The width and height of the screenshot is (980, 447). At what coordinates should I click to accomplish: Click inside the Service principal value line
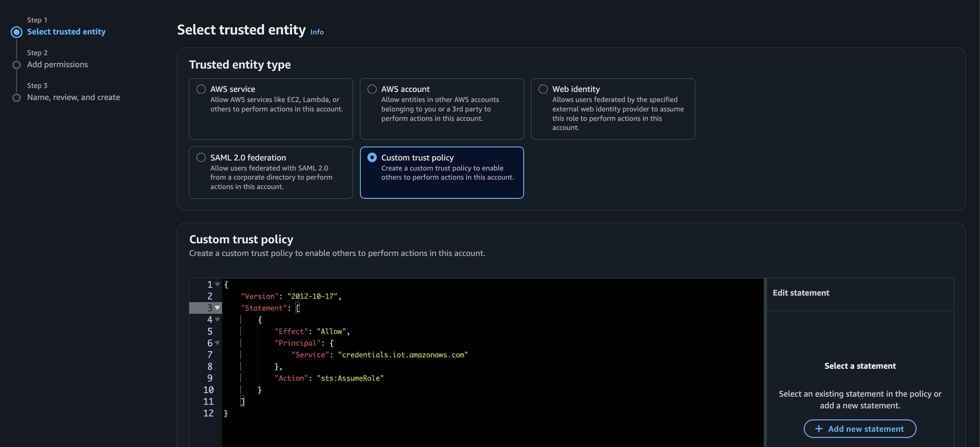coord(403,355)
